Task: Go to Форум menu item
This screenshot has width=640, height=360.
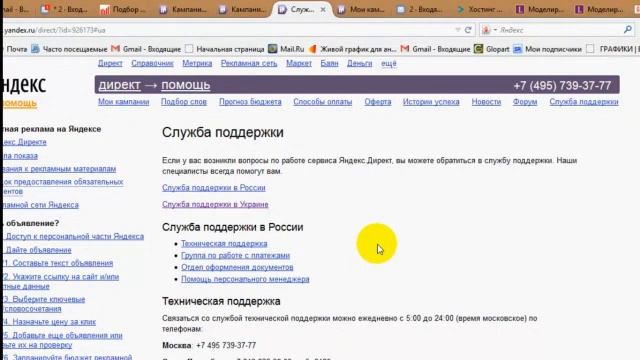Action: pyautogui.click(x=525, y=102)
